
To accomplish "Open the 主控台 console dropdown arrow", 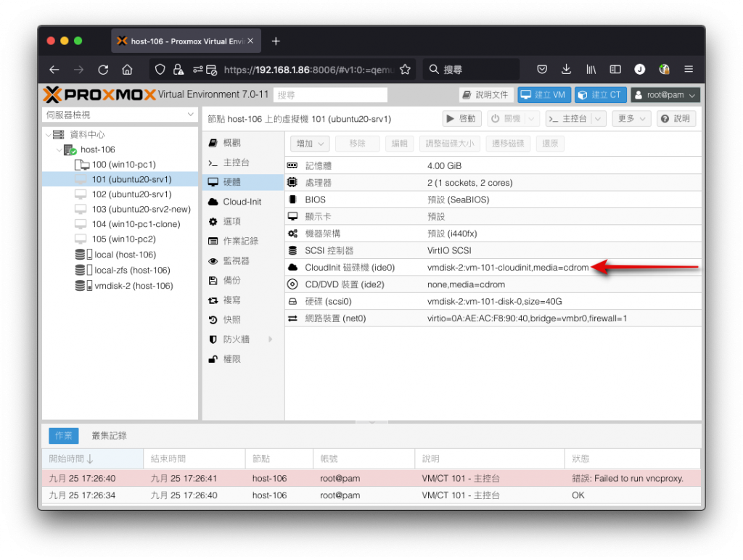I will pyautogui.click(x=598, y=118).
